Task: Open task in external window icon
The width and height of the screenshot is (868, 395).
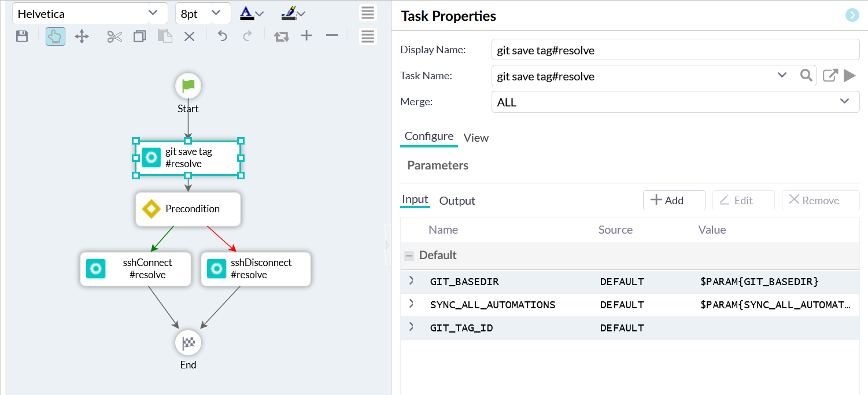Action: click(830, 76)
